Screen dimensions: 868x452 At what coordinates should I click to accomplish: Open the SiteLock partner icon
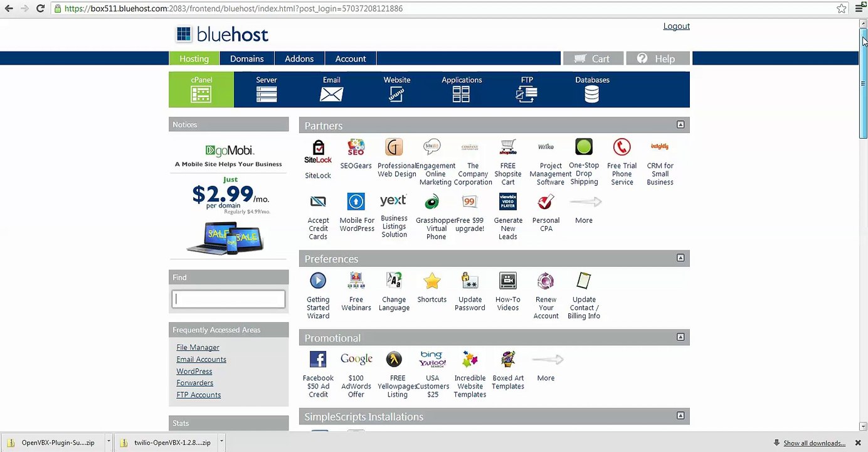pos(318,152)
